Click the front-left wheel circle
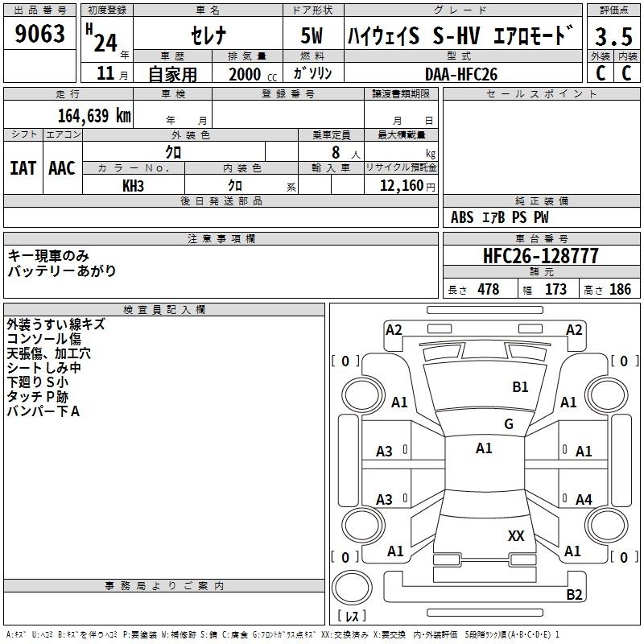The width and height of the screenshot is (644, 644). [x=363, y=395]
